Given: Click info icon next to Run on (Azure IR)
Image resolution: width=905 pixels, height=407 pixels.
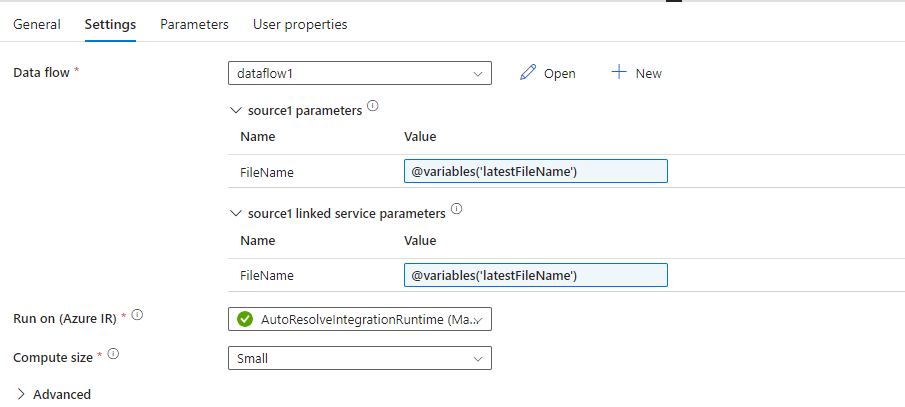Looking at the screenshot, I should click(138, 317).
